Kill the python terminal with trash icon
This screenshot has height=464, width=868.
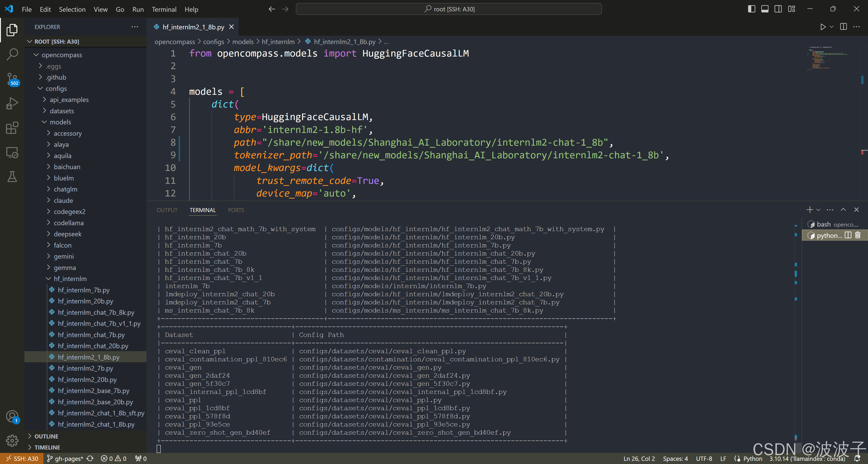858,235
